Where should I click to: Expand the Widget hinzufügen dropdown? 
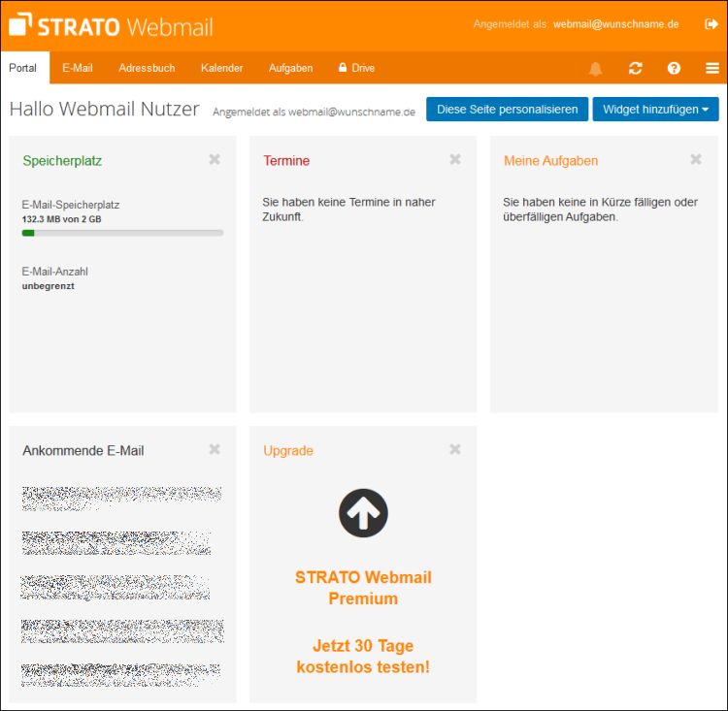tap(655, 109)
